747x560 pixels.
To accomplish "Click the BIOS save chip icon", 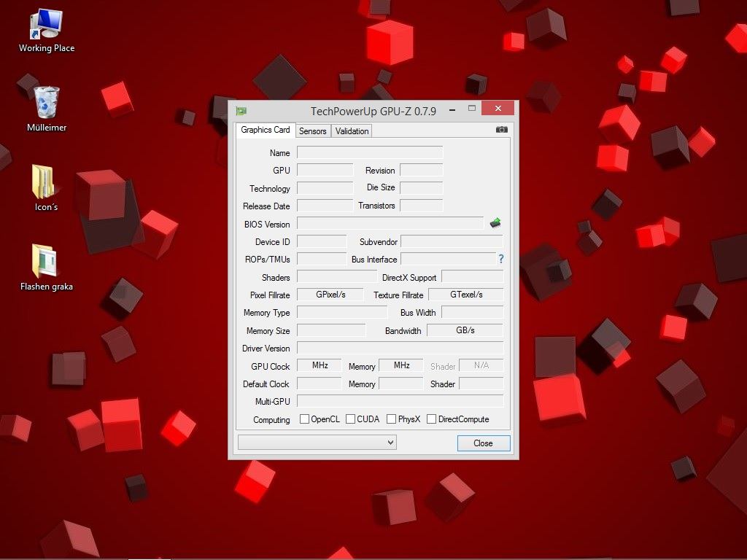I will click(x=495, y=222).
